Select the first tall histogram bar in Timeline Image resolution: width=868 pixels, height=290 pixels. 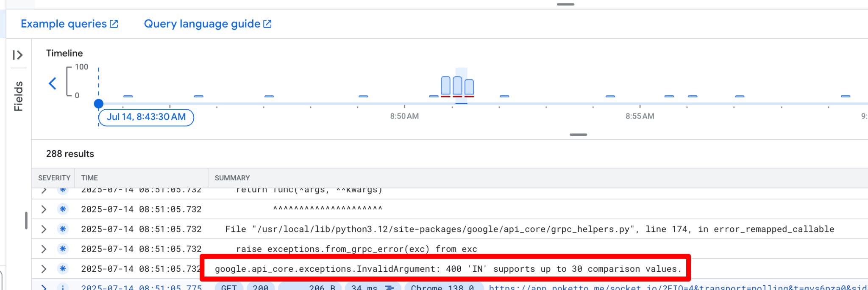(x=445, y=86)
